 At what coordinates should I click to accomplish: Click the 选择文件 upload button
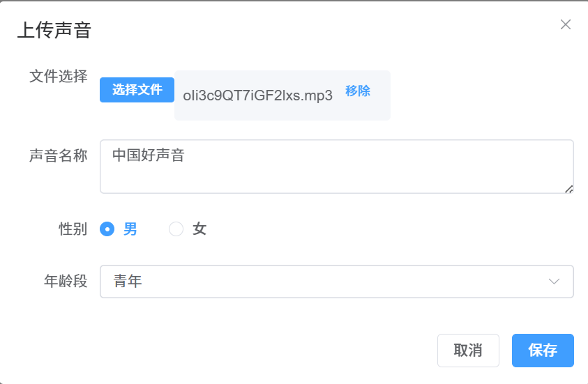(x=137, y=90)
